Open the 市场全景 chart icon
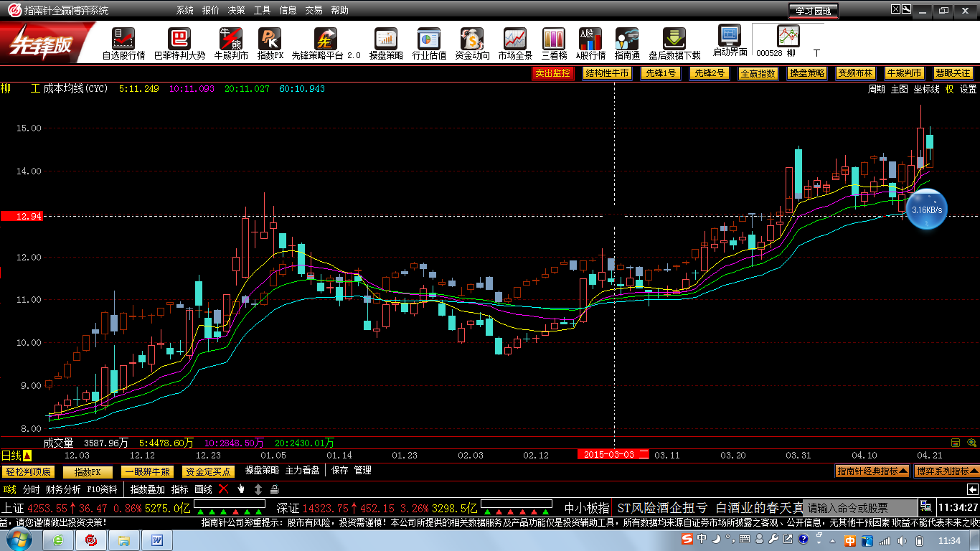The width and height of the screenshot is (980, 551). (515, 39)
